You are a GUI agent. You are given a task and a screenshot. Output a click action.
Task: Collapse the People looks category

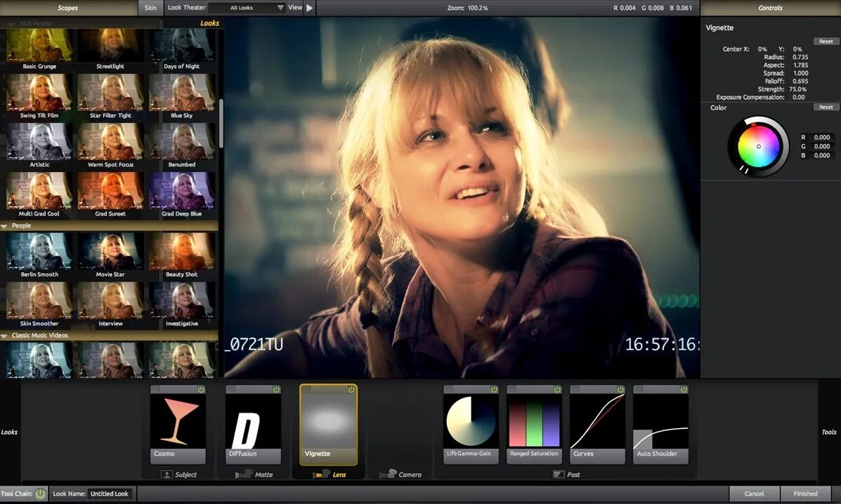click(4, 226)
